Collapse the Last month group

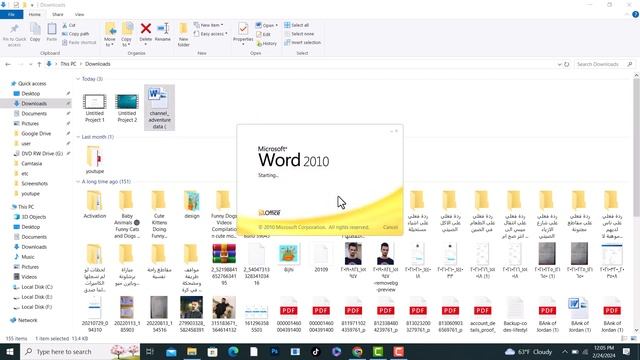pos(78,137)
